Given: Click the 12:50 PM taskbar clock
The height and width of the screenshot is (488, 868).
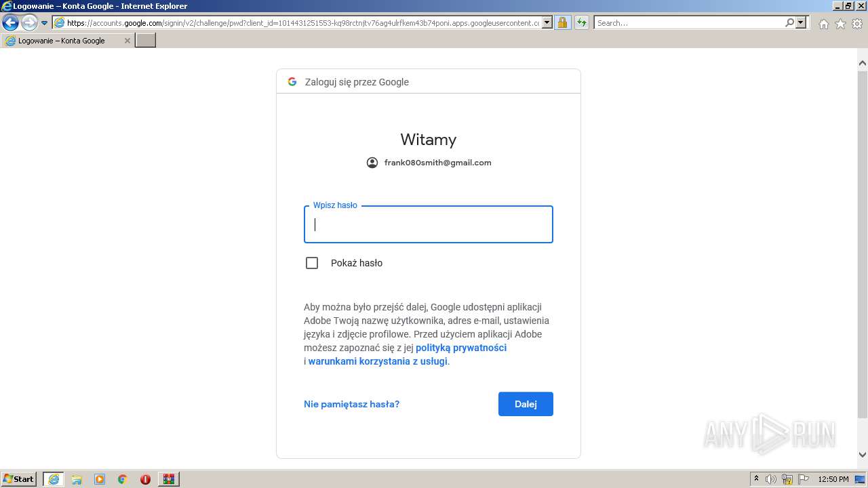Looking at the screenshot, I should pos(833,479).
